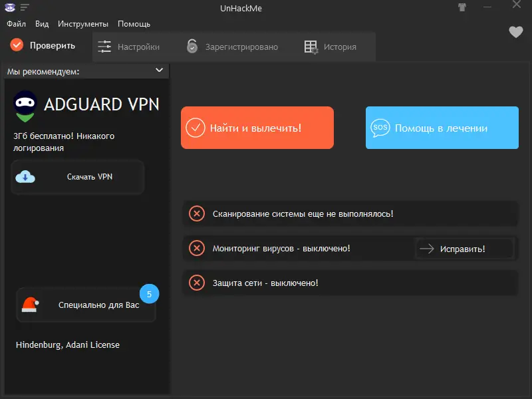Expand the Мы рекомендуем chevron
This screenshot has height=399, width=532.
tap(159, 70)
